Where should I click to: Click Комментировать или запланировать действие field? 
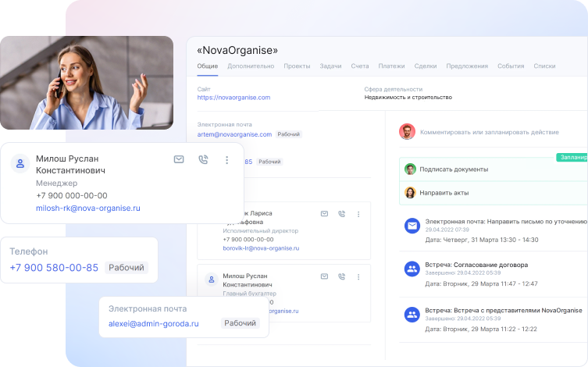coord(487,132)
